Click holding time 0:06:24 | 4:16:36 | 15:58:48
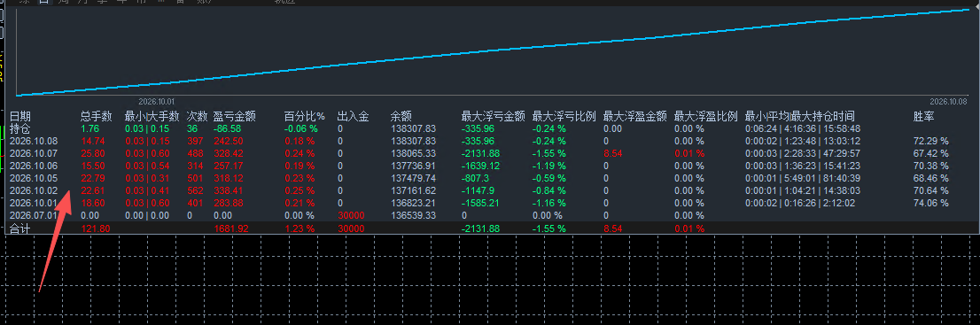The image size is (980, 325). click(x=803, y=128)
